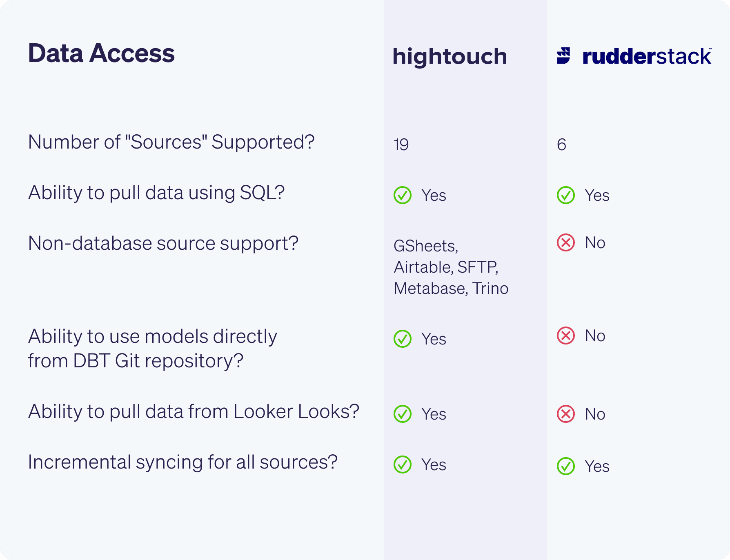Select the hightouch column header
The width and height of the screenshot is (730, 560).
point(450,56)
